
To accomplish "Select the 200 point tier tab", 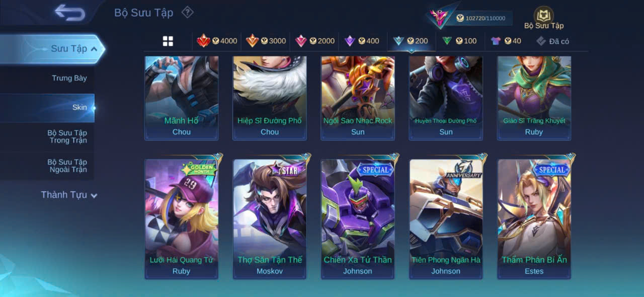I will [x=411, y=41].
